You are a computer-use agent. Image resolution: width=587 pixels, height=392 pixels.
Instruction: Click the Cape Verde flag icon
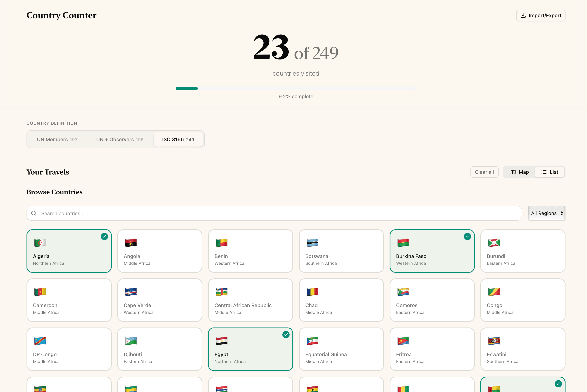coord(131,291)
